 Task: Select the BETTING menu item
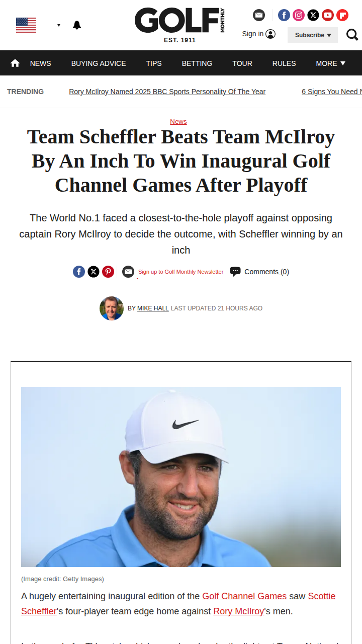pyautogui.click(x=197, y=63)
